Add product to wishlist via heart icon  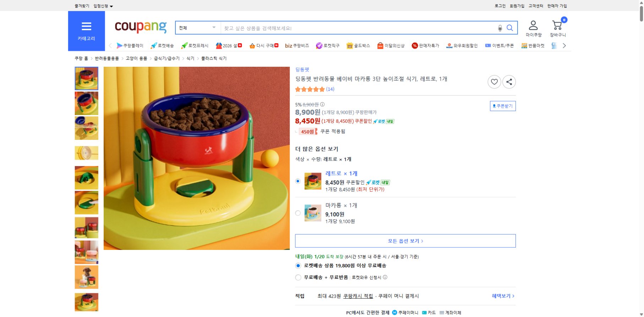tap(494, 82)
